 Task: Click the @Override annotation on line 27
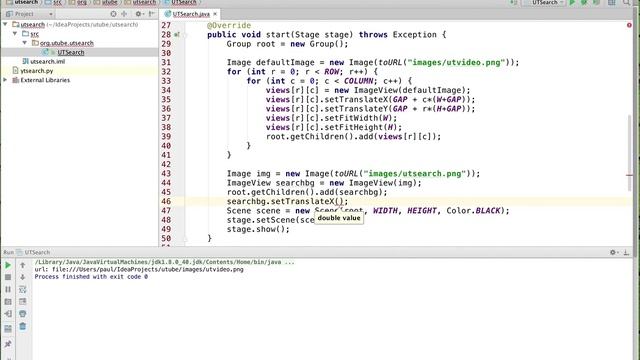pos(229,25)
